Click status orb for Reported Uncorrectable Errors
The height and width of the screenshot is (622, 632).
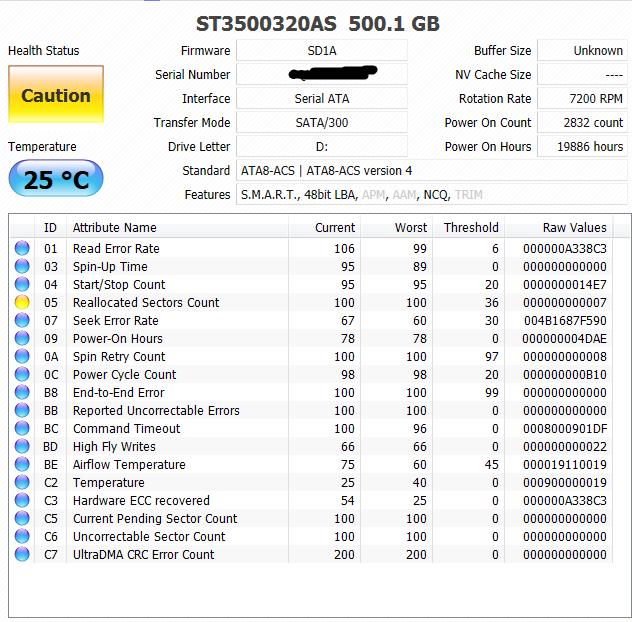click(22, 410)
